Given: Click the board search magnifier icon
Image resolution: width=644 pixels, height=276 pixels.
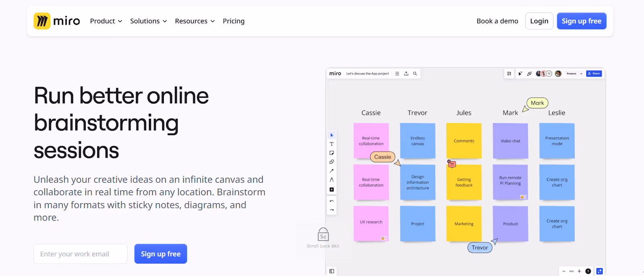Looking at the screenshot, I should click(415, 74).
